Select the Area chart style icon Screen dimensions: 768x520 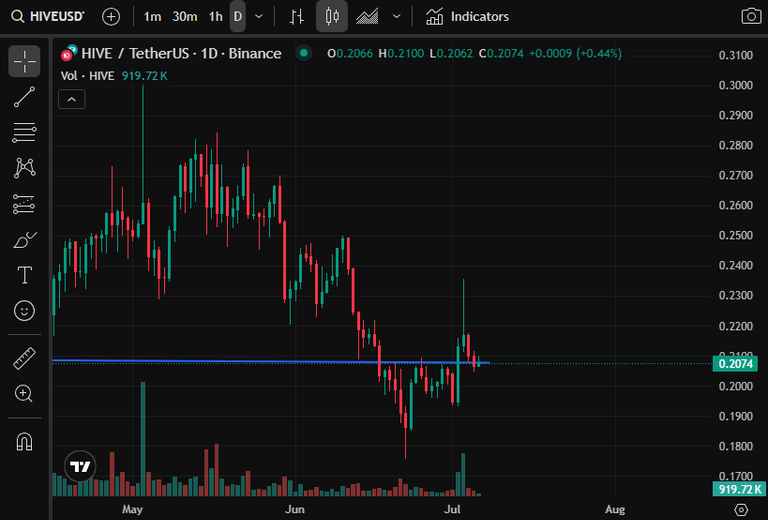click(367, 17)
